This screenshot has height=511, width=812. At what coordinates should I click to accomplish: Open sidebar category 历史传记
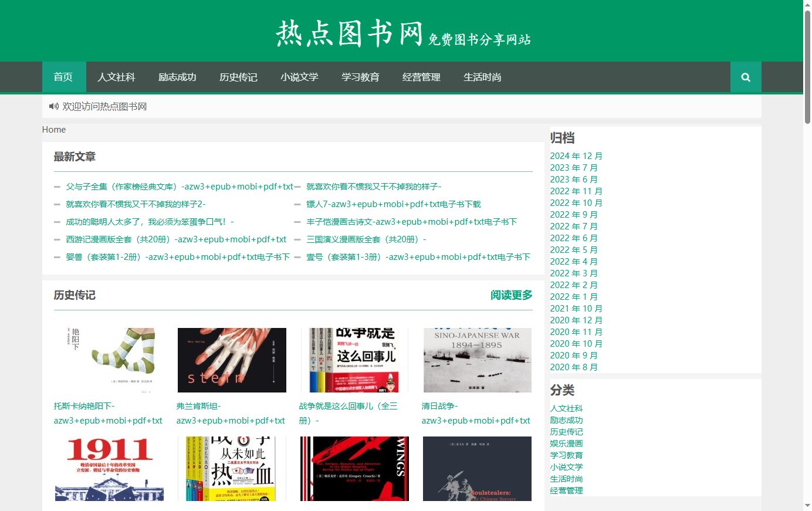coord(567,432)
